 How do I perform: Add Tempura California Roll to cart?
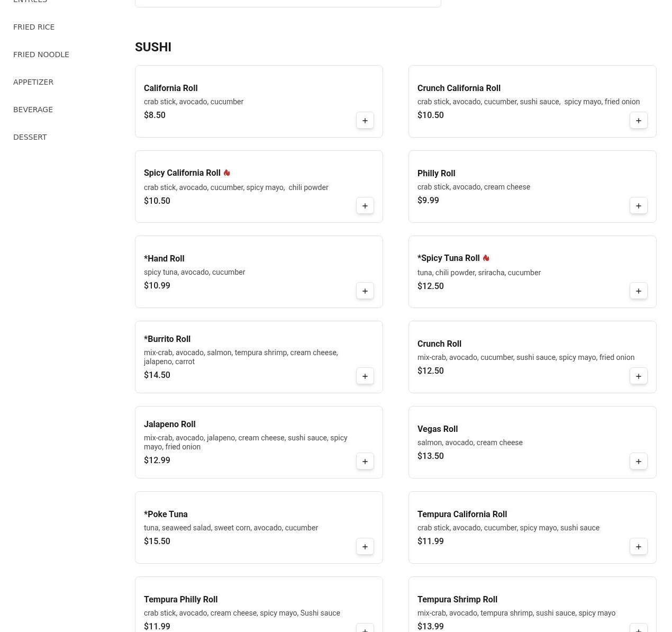click(638, 547)
